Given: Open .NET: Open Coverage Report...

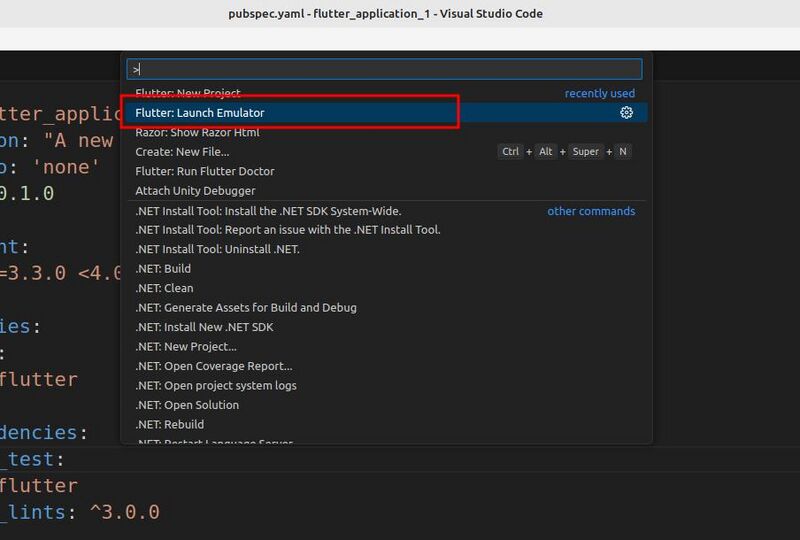Looking at the screenshot, I should [x=386, y=366].
